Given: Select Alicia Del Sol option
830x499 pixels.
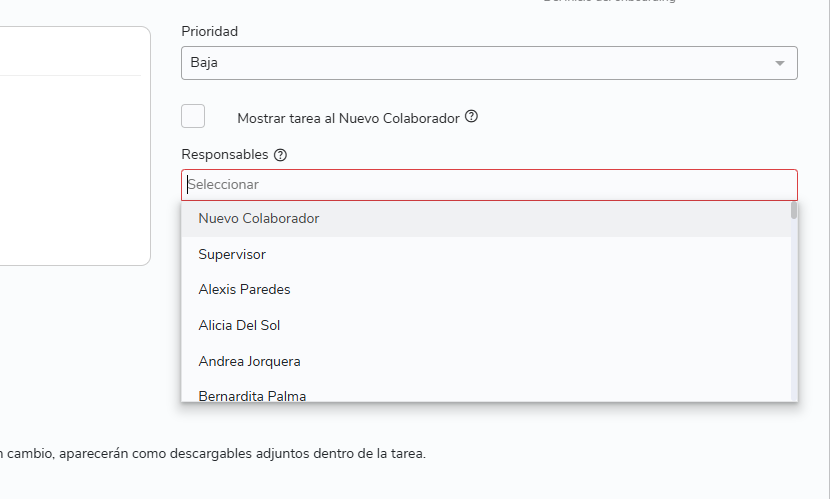Looking at the screenshot, I should (x=240, y=326).
